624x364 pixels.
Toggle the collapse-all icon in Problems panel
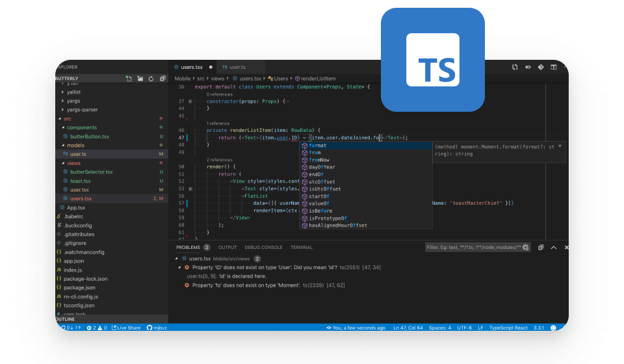pyautogui.click(x=540, y=248)
